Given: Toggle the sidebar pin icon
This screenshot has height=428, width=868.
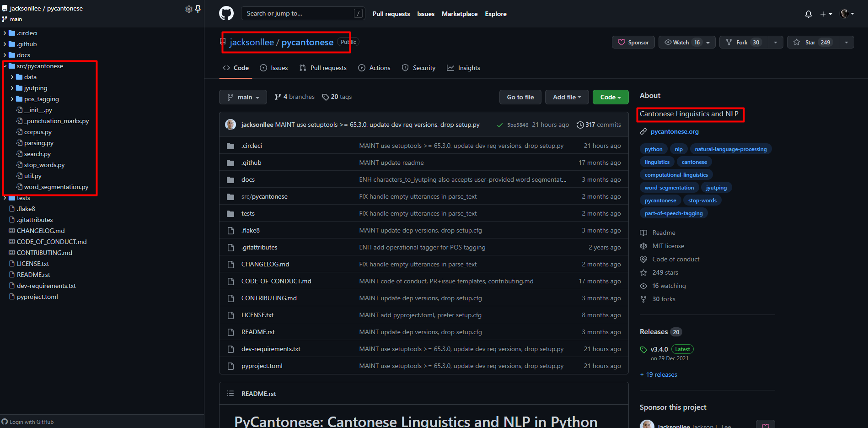Looking at the screenshot, I should [198, 9].
